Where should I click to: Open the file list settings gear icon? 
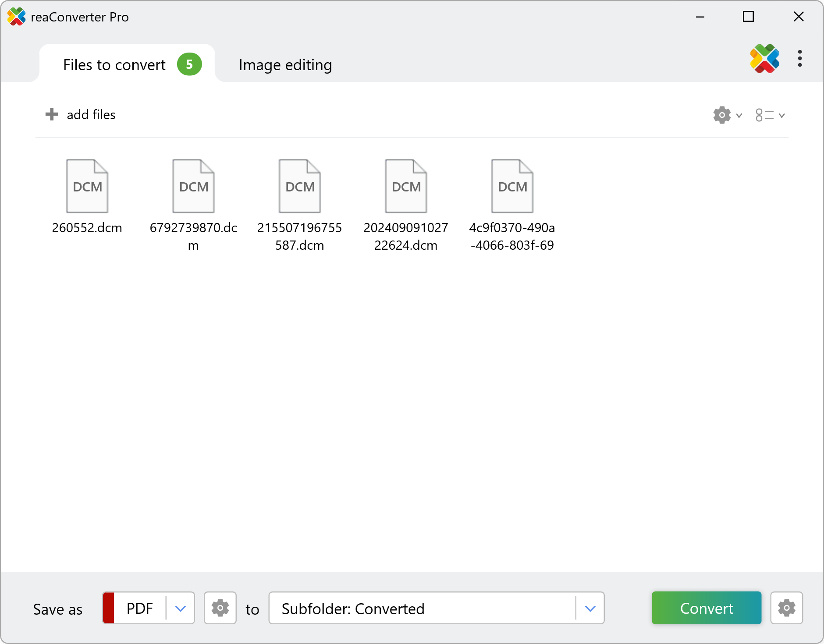[x=721, y=115]
